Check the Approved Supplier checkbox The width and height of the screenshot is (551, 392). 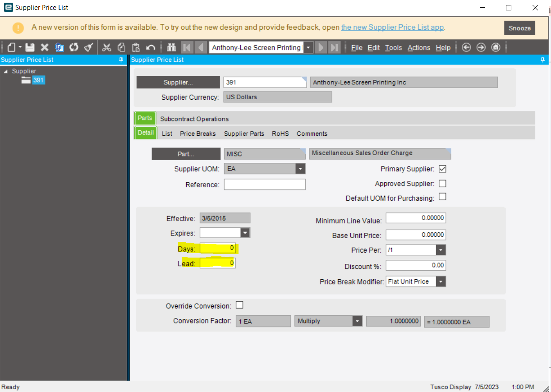click(442, 184)
